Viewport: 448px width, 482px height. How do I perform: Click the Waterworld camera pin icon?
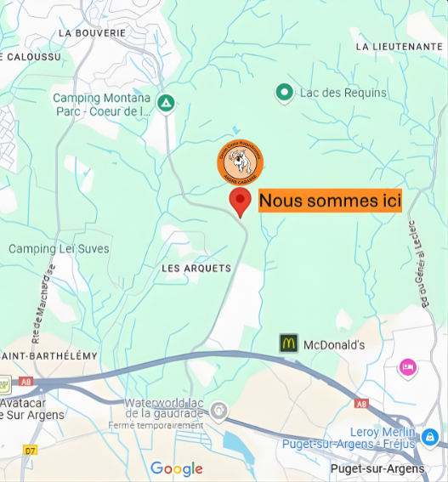pos(218,412)
